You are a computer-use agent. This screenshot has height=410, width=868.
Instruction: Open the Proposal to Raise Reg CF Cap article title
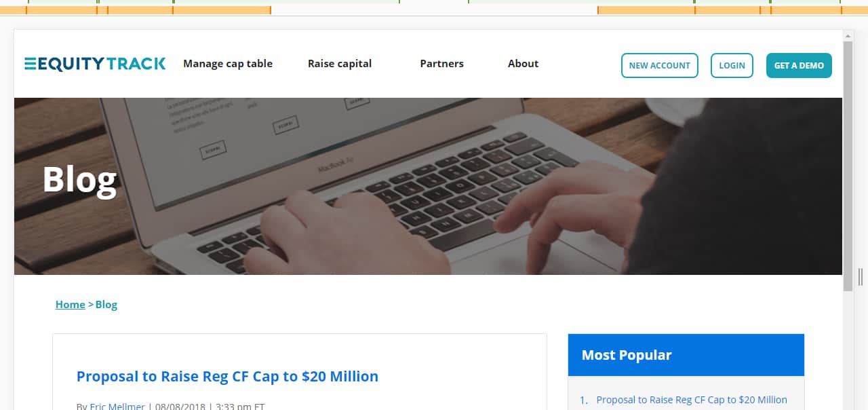coord(227,376)
